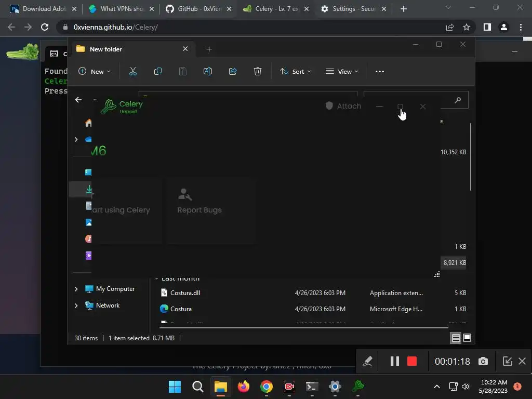Open Firefox from the taskbar
This screenshot has width=532, height=399.
[x=243, y=387]
